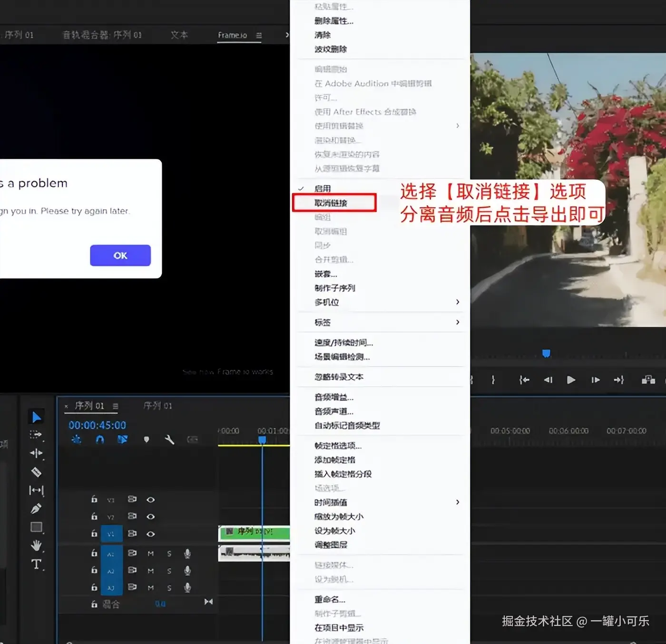Toggle lock on video track V3
The height and width of the screenshot is (644, 666).
pos(94,499)
